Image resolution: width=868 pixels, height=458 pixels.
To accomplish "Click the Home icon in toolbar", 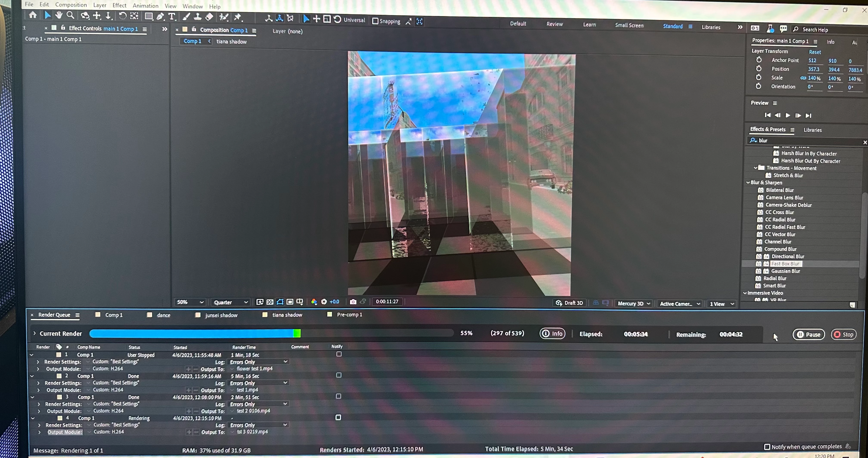I will 33,15.
